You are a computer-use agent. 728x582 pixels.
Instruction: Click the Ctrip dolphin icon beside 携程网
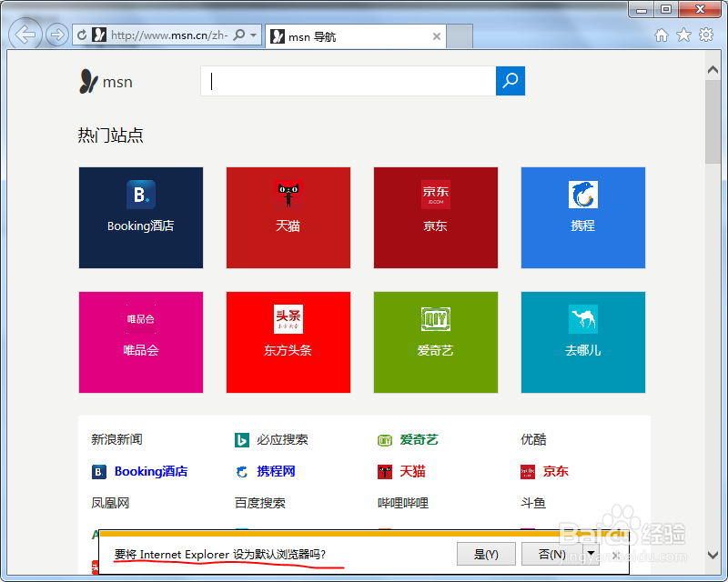[242, 472]
